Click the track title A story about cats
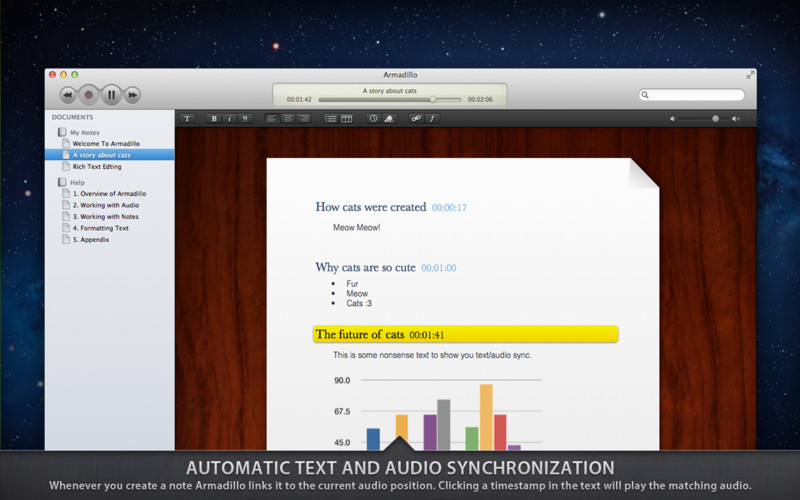Viewport: 800px width, 500px height. (x=389, y=91)
